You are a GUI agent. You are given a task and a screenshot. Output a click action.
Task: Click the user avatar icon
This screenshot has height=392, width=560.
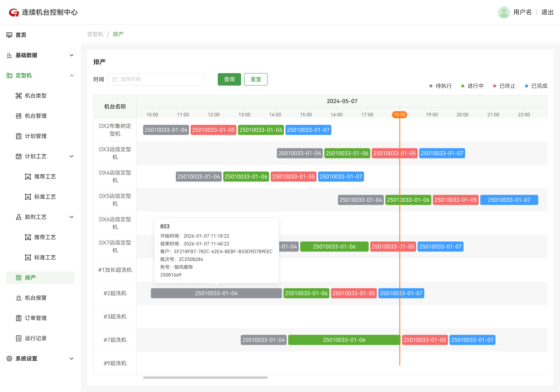click(504, 12)
